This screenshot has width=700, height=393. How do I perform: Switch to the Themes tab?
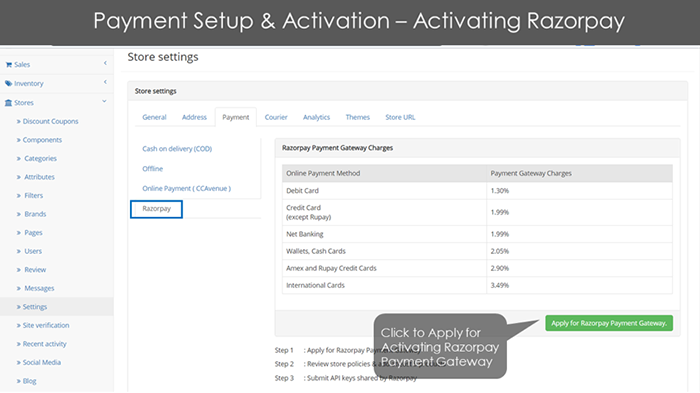point(358,117)
